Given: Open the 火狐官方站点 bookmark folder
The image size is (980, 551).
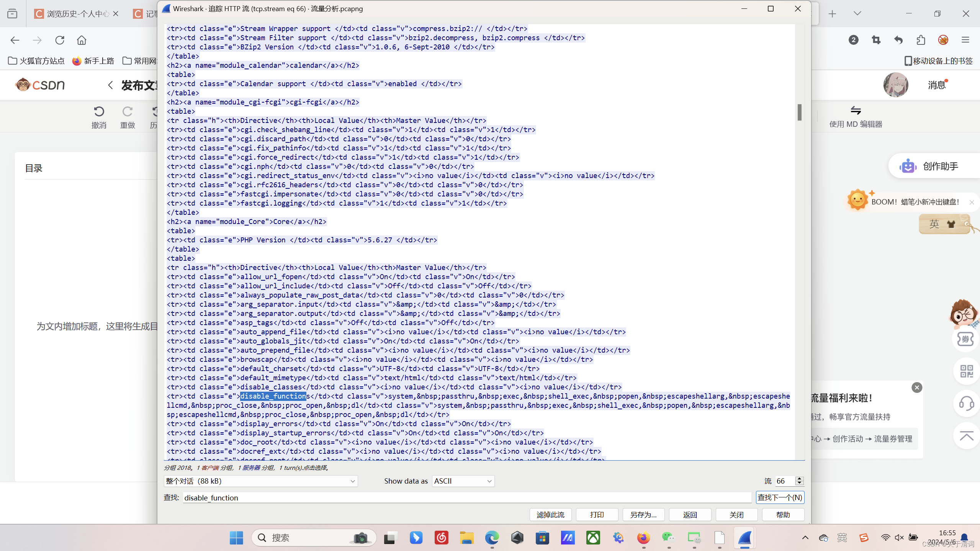Looking at the screenshot, I should click(37, 61).
